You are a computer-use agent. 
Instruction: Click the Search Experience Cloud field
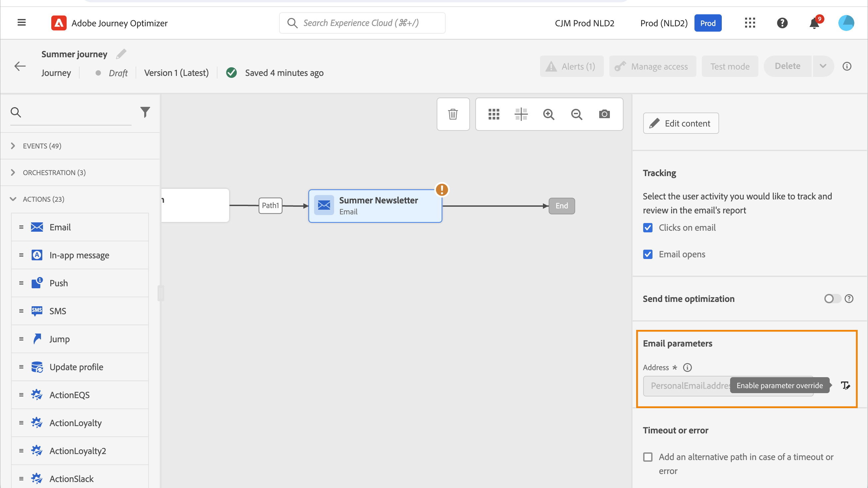point(362,23)
